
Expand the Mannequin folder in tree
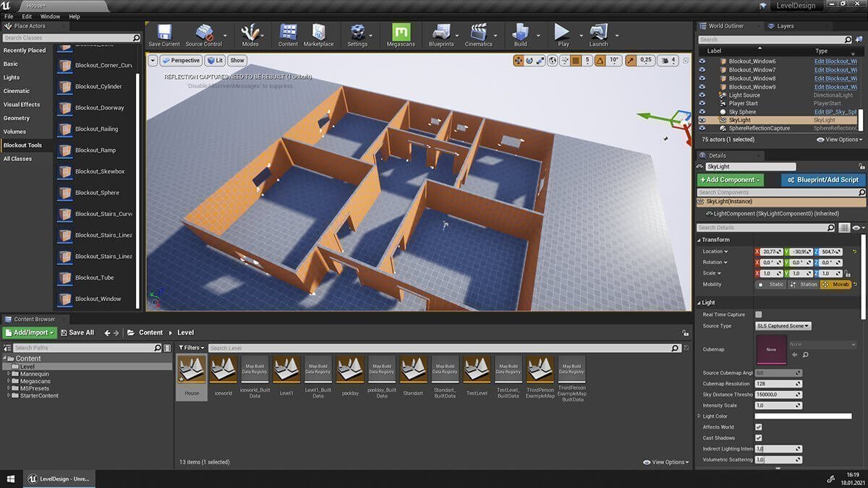[x=8, y=374]
